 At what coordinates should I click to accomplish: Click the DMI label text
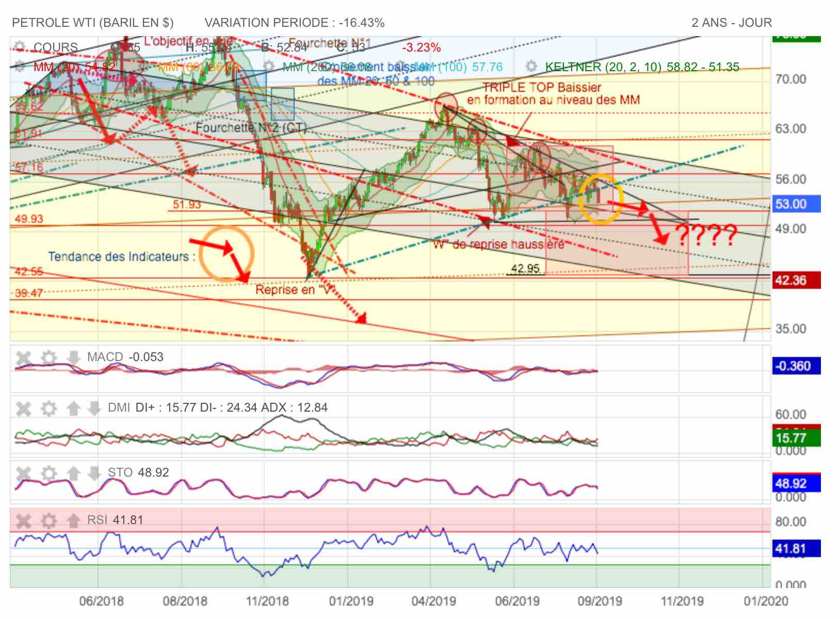click(x=119, y=408)
